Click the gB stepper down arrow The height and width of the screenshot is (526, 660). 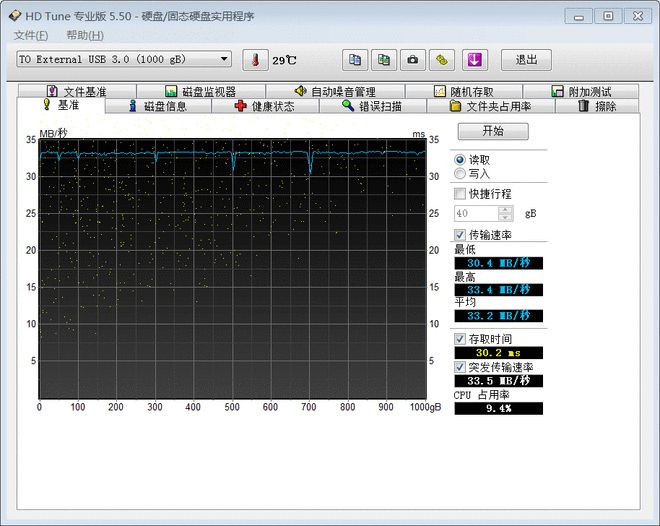point(506,217)
